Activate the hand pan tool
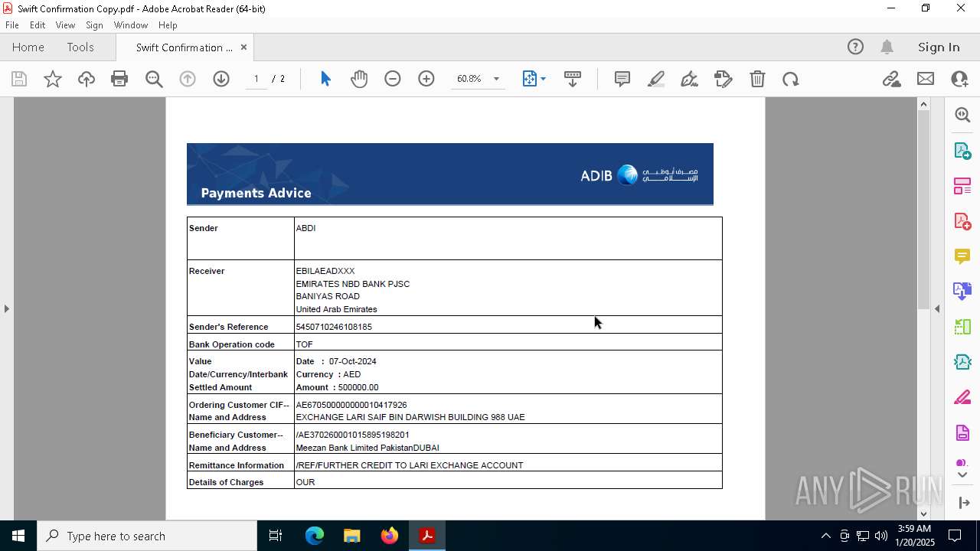This screenshot has width=980, height=551. [359, 79]
